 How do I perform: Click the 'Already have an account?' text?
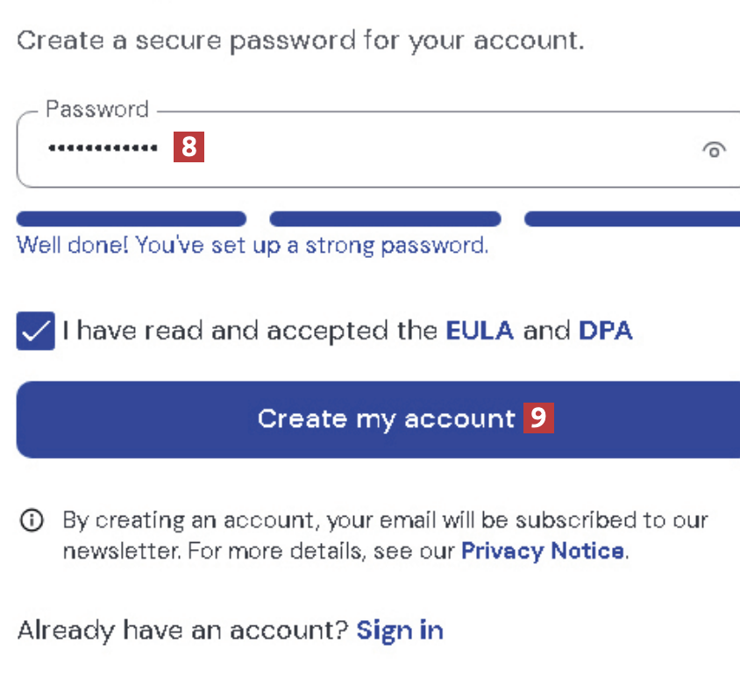point(182,630)
